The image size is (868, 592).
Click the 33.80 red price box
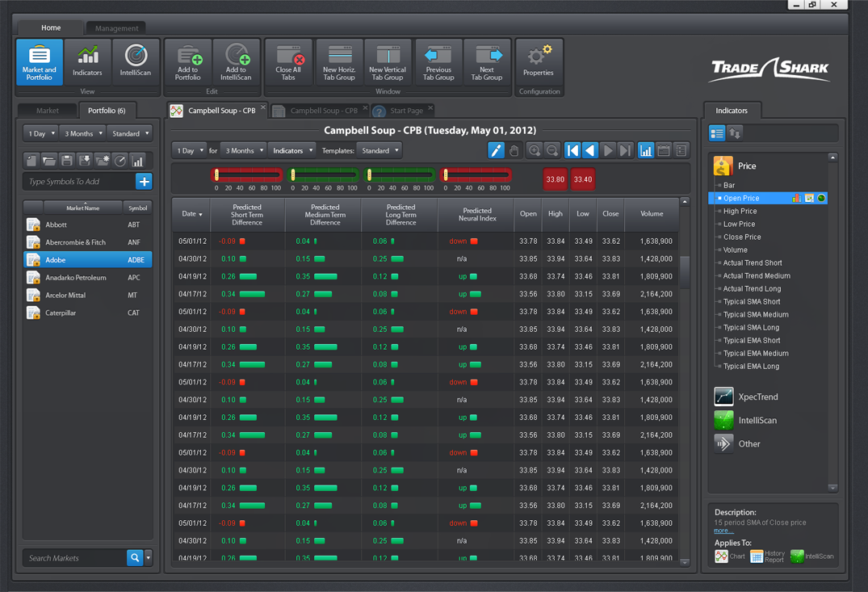point(556,179)
